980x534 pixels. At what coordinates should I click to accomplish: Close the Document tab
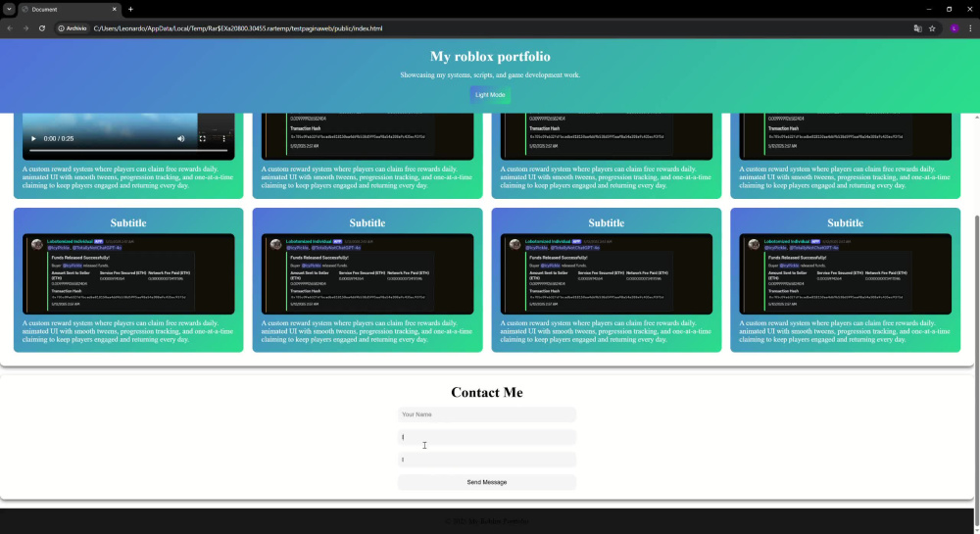[x=115, y=10]
